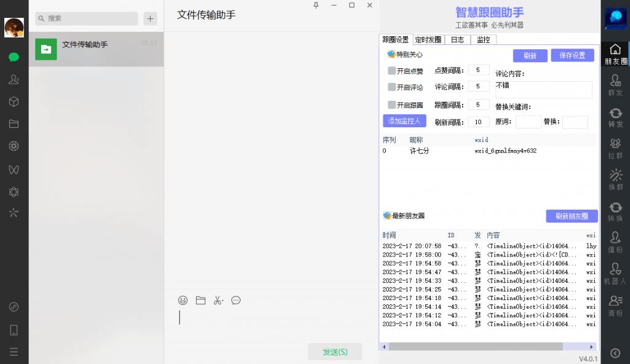Click the 点赞间隔 value field
The image size is (630, 364).
point(479,70)
